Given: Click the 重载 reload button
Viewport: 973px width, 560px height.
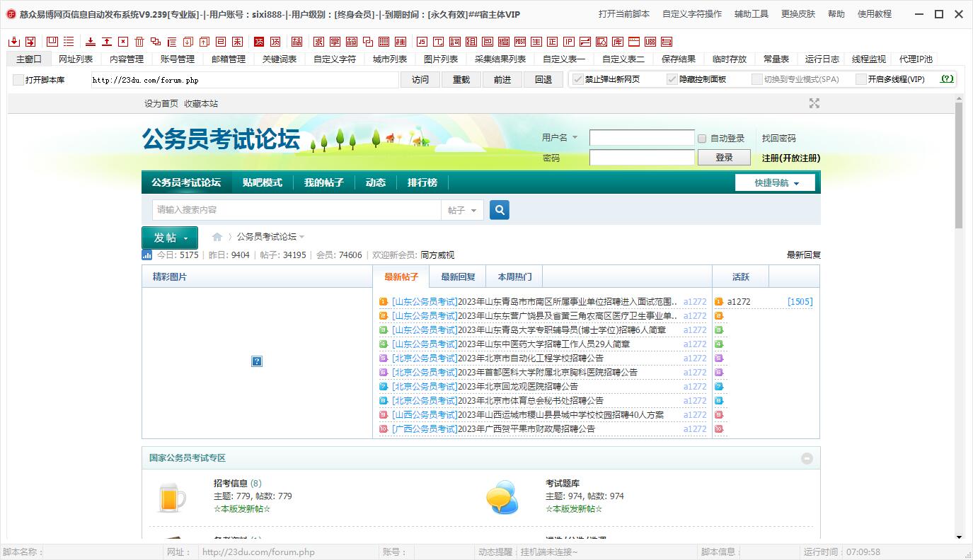Looking at the screenshot, I should (x=461, y=80).
